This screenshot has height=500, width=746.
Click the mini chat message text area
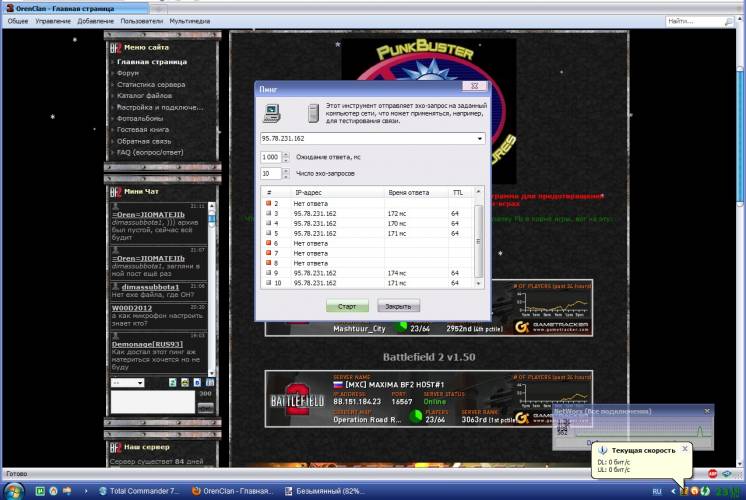pos(153,402)
